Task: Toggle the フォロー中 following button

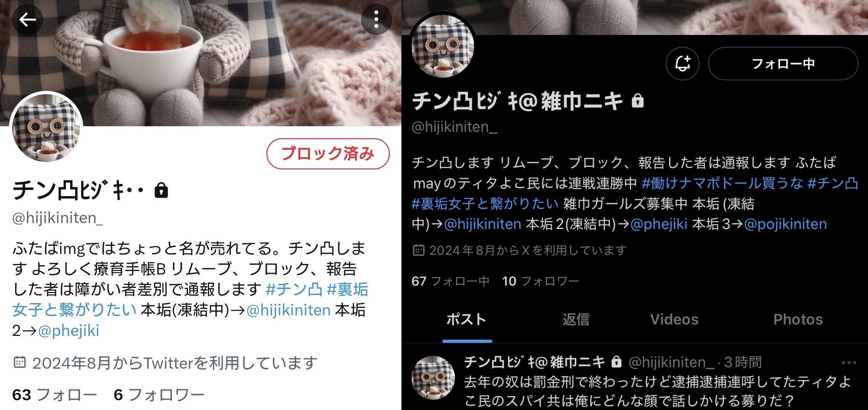Action: [x=783, y=63]
